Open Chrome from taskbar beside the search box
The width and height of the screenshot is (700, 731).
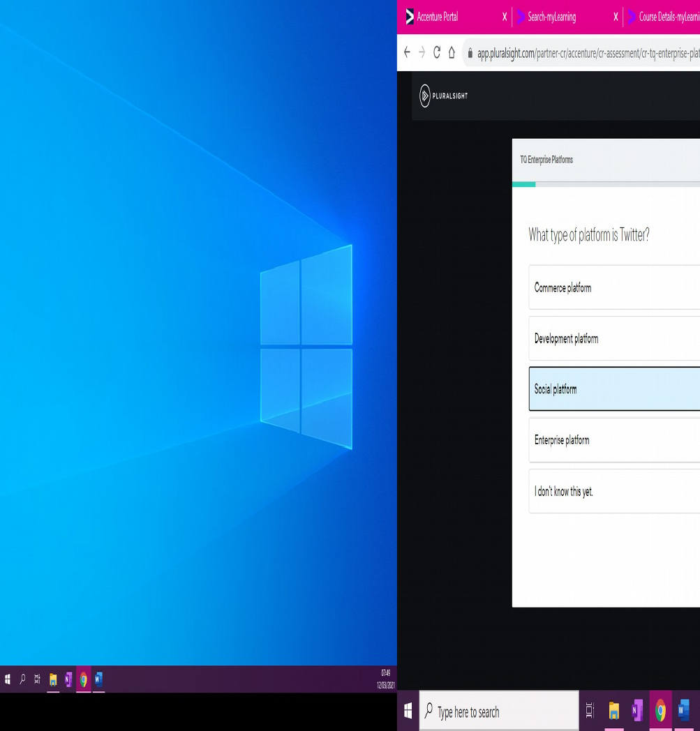point(660,711)
